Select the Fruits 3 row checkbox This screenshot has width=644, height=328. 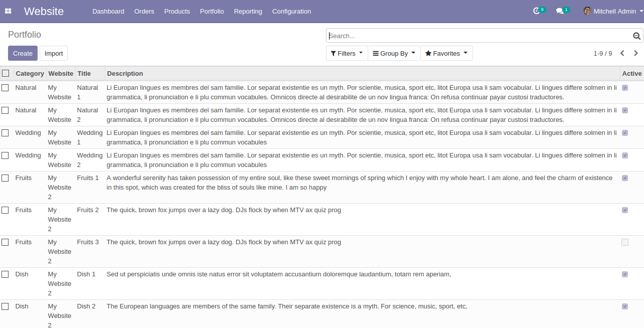pyautogui.click(x=5, y=242)
